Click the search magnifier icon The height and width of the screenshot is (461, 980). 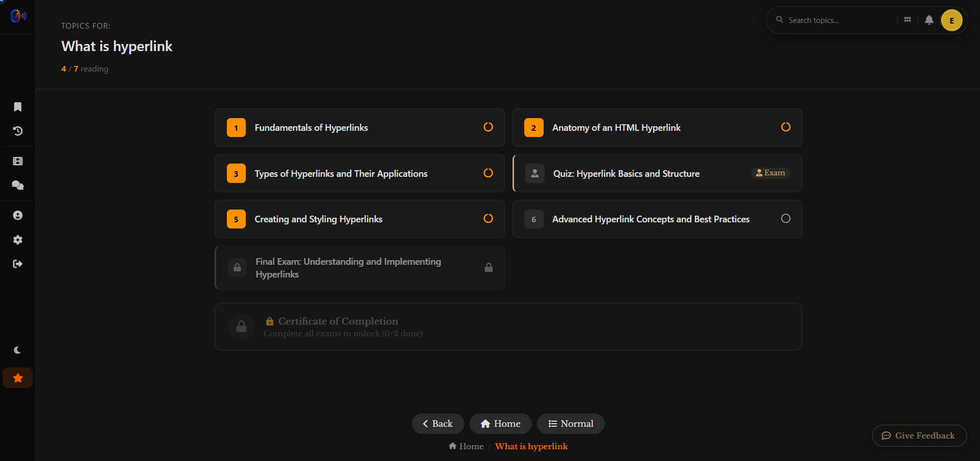[779, 20]
